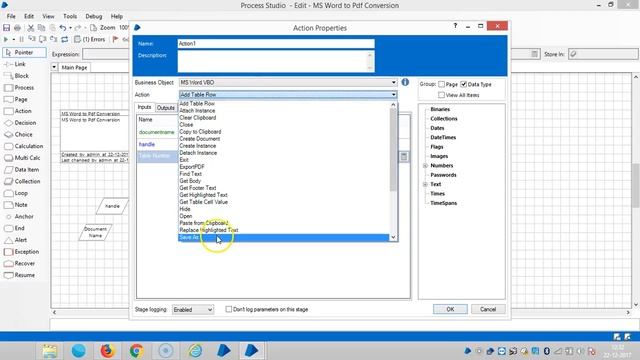Open the Tools menu
This screenshot has width=640, height=360.
[70, 16]
